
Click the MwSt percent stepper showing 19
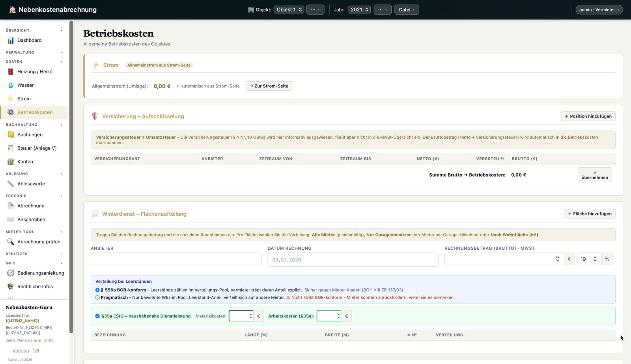point(589,259)
